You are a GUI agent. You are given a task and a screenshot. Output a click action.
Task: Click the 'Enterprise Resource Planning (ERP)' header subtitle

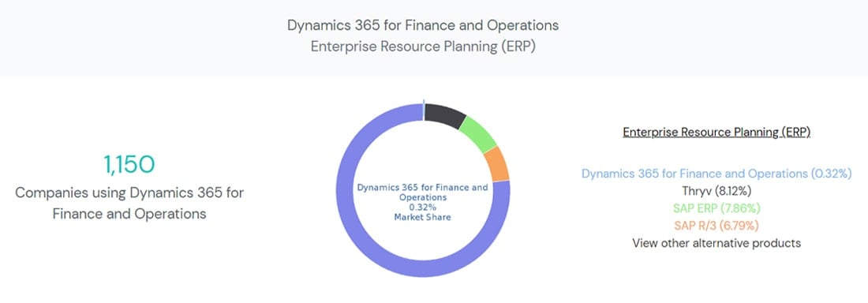pos(423,47)
